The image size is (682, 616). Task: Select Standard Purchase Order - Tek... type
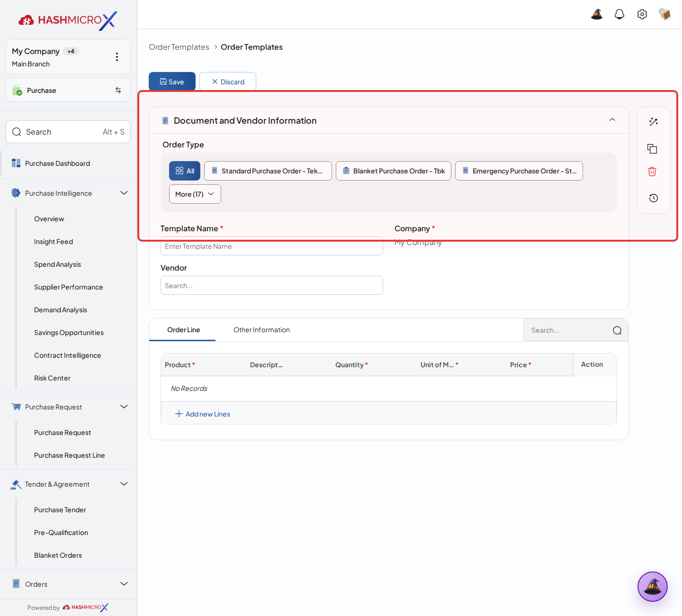[x=268, y=171]
